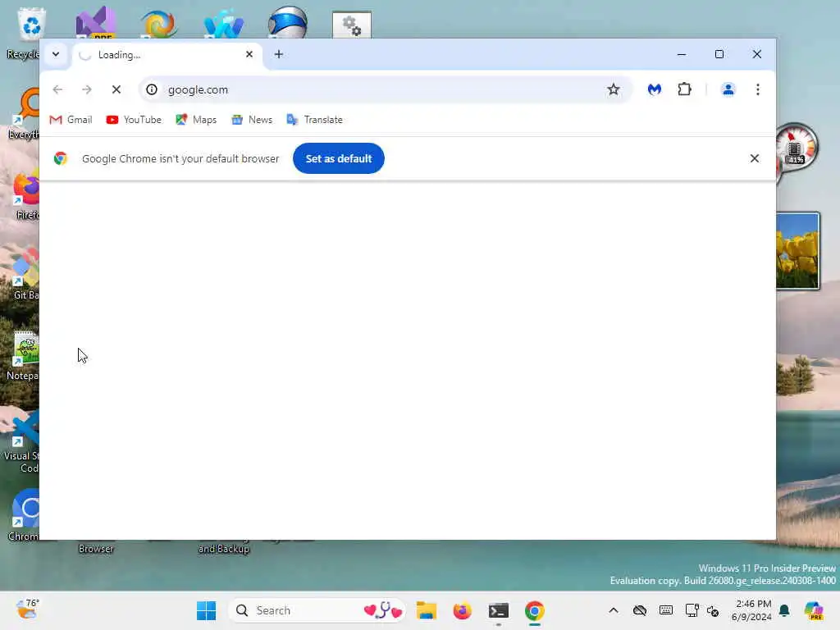This screenshot has height=630, width=840.
Task: Open File Explorer from the taskbar
Action: pos(427,610)
